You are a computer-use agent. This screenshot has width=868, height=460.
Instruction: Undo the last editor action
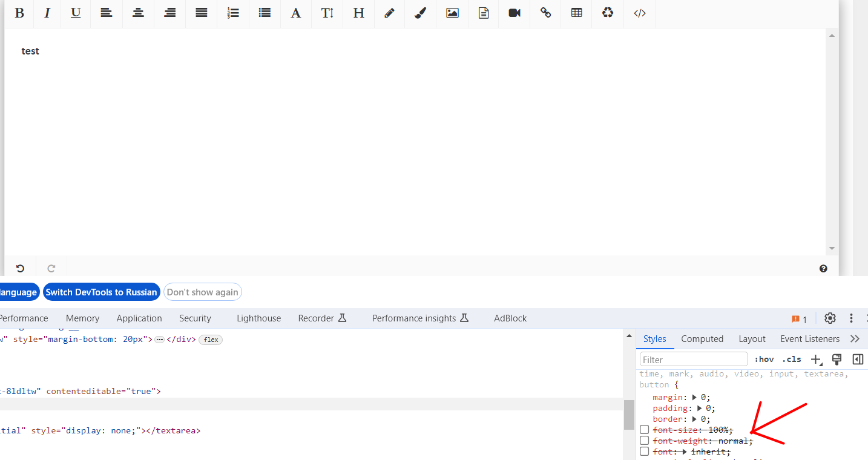(20, 268)
